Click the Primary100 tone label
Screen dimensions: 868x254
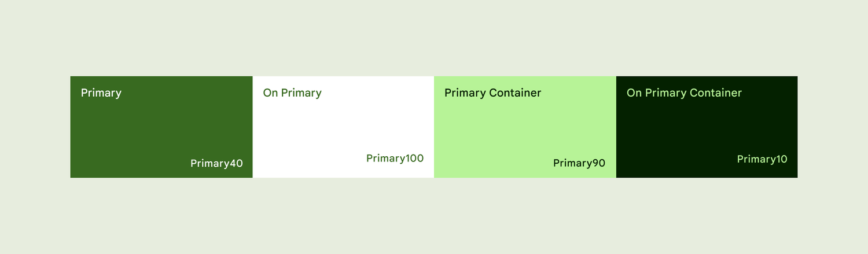tap(395, 159)
